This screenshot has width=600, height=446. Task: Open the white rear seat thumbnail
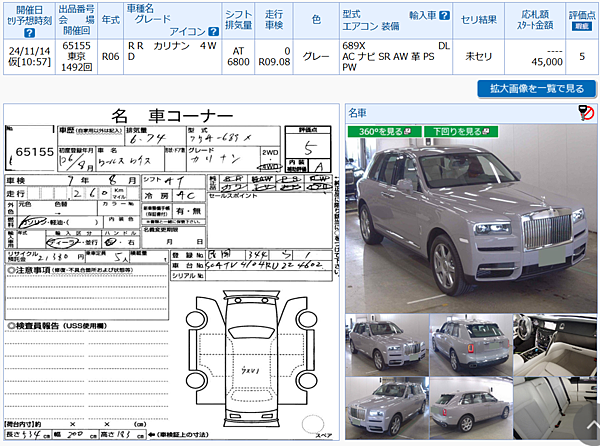pyautogui.click(x=554, y=408)
